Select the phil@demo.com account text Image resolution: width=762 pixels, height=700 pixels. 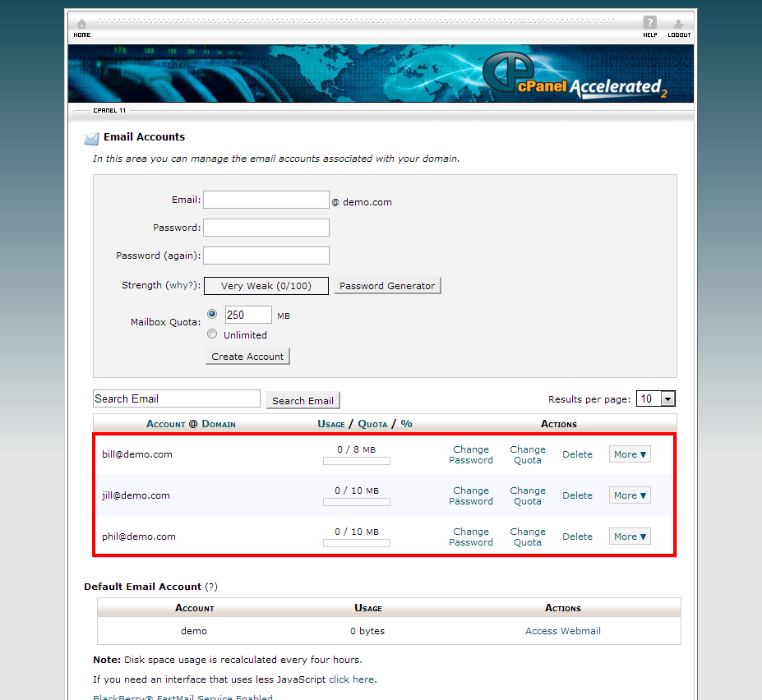138,537
